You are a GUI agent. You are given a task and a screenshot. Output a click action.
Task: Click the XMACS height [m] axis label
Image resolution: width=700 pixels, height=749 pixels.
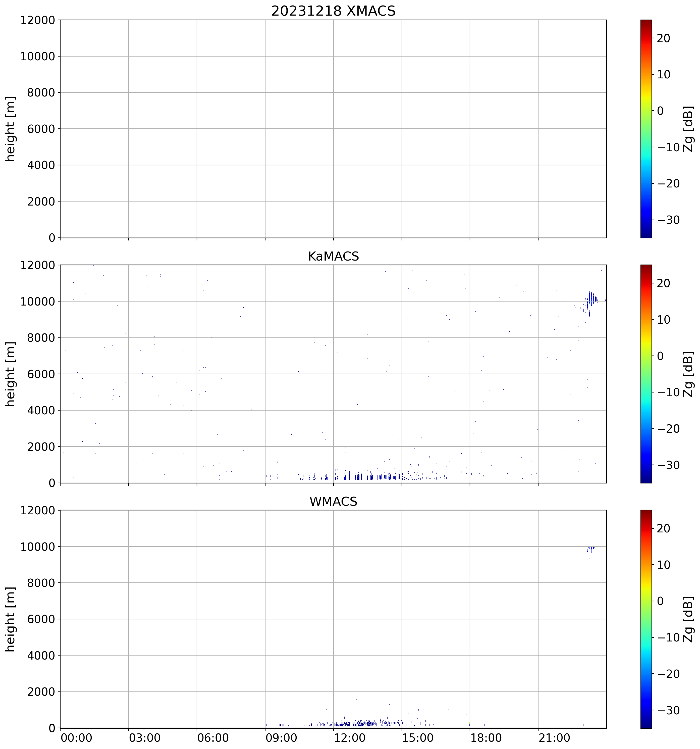pyautogui.click(x=10, y=128)
